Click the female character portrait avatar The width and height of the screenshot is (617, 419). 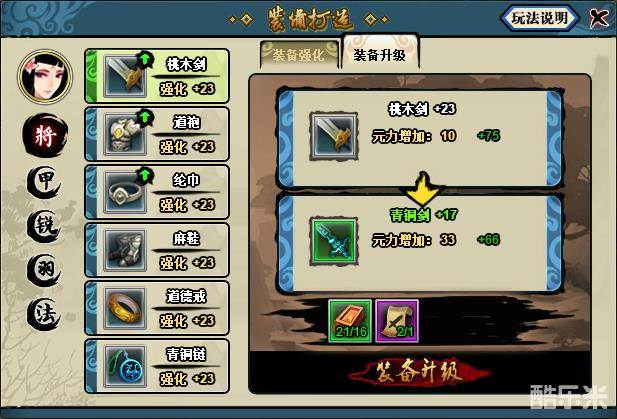coord(45,77)
